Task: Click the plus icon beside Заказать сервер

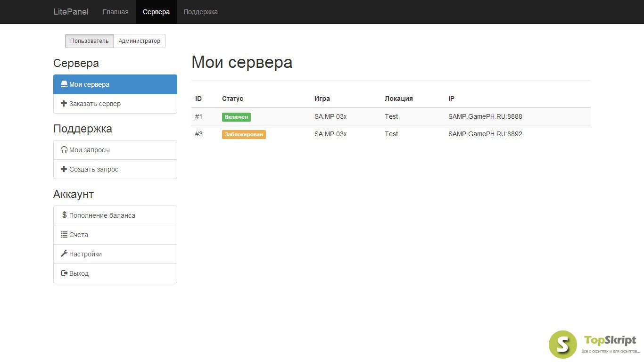Action: coord(64,104)
